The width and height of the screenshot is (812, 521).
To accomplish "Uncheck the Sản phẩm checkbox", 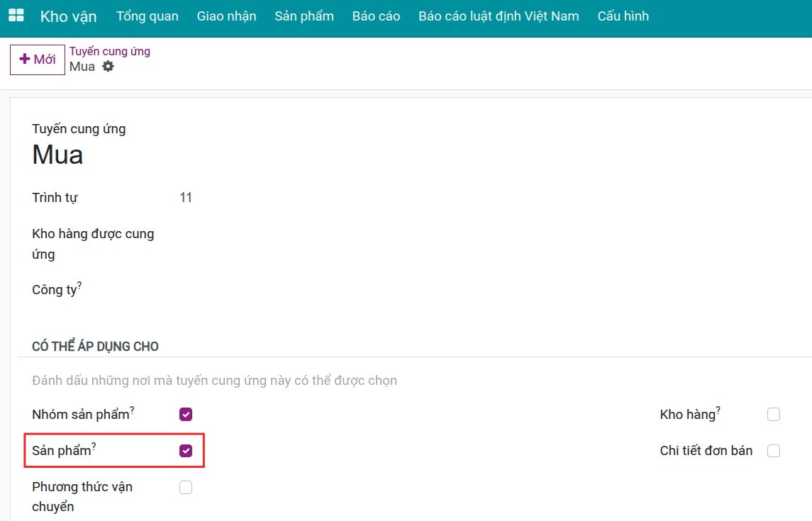I will 186,451.
